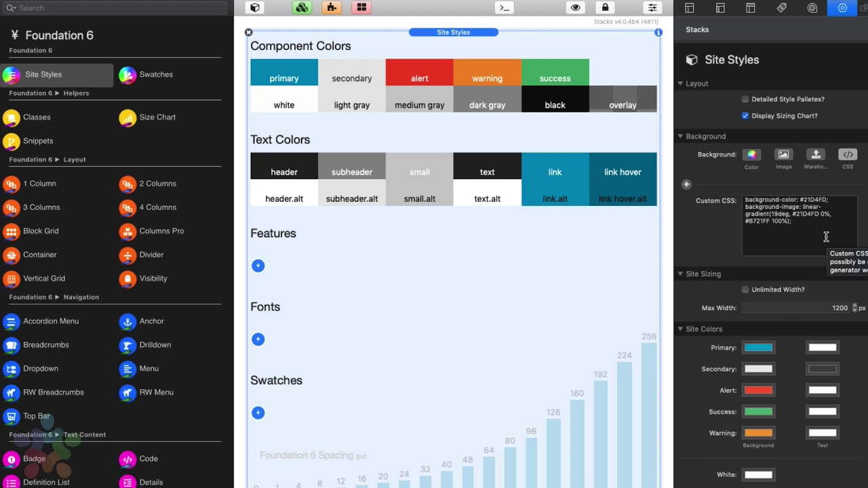Viewport: 868px width, 488px height.
Task: Click the Max Width value field
Action: point(796,308)
